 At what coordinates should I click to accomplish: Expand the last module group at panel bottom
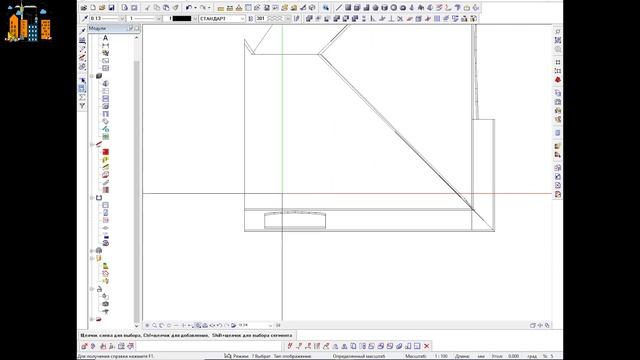92,319
